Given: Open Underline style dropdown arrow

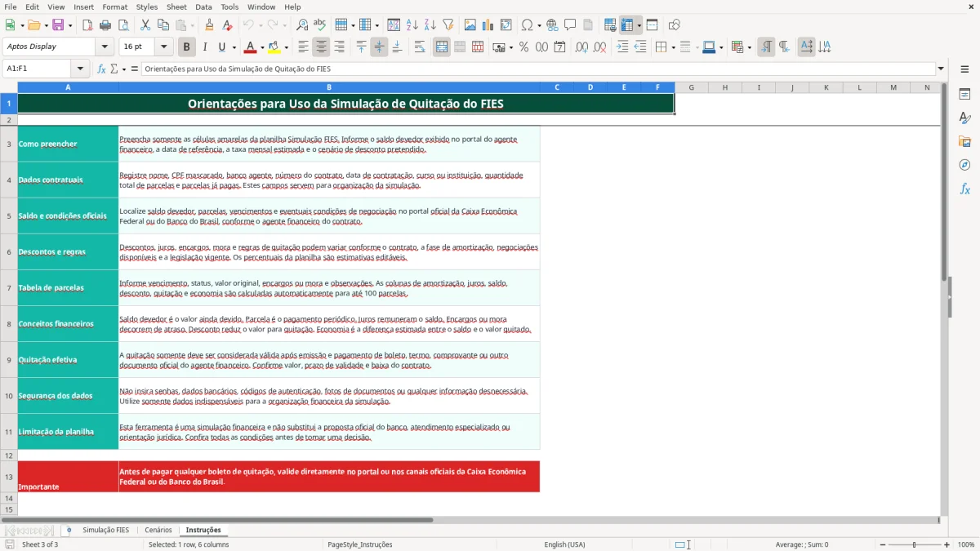Looking at the screenshot, I should tap(233, 47).
